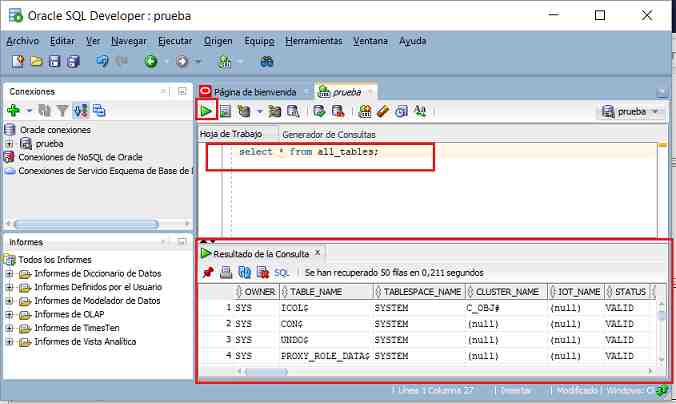Open dropdown arrow next to New Connection plus
Viewport: 676px width, 404px height.
[29, 111]
